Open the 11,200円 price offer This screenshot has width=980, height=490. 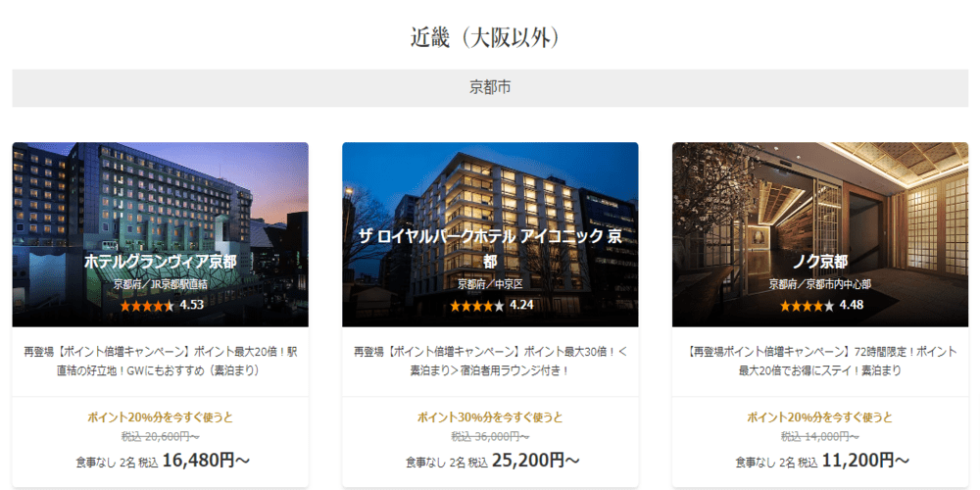tap(822, 461)
